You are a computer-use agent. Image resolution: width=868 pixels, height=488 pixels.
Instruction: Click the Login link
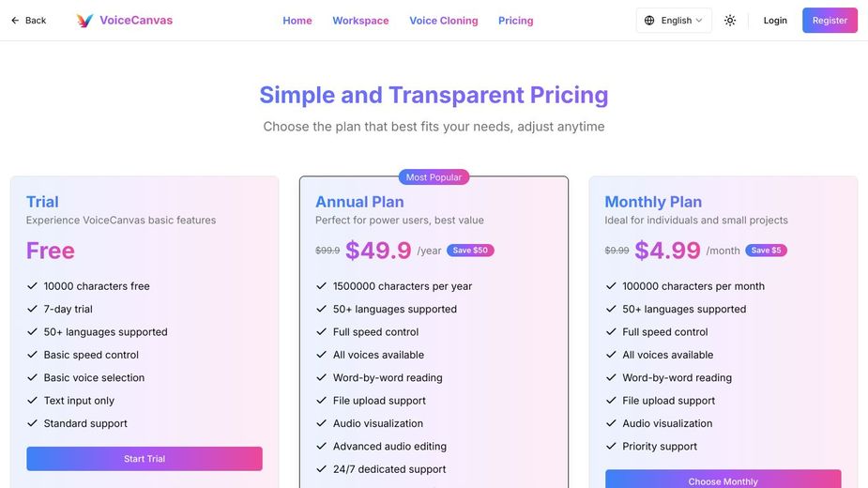tap(775, 21)
